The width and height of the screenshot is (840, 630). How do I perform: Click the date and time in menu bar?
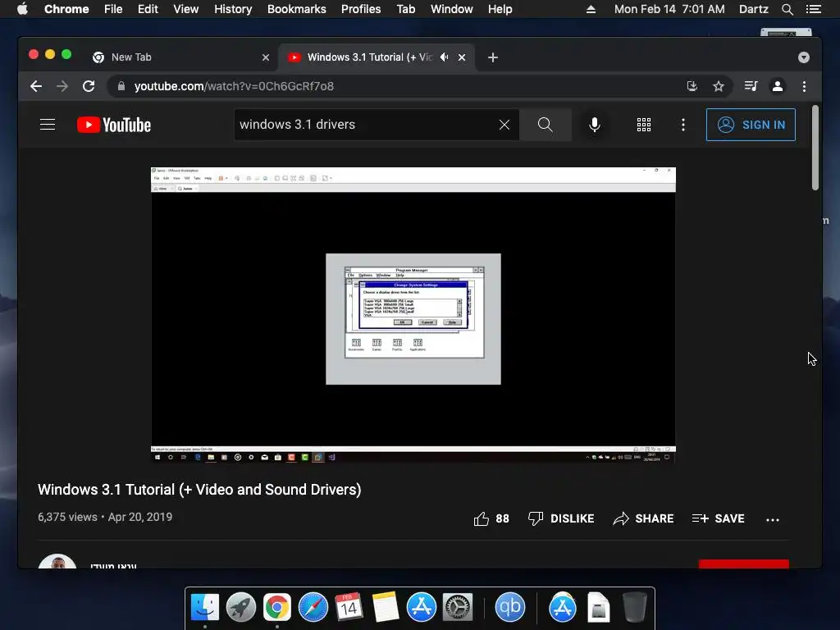(669, 9)
